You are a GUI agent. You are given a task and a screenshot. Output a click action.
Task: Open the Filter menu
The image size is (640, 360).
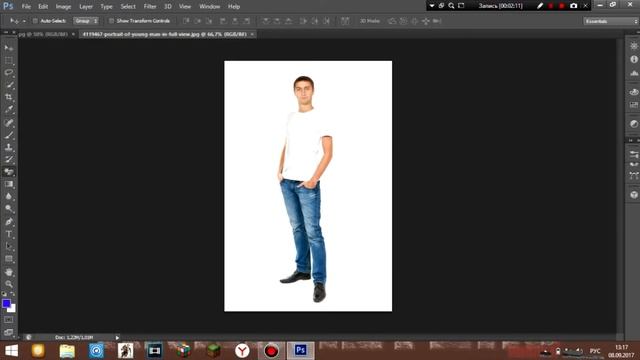coord(150,7)
